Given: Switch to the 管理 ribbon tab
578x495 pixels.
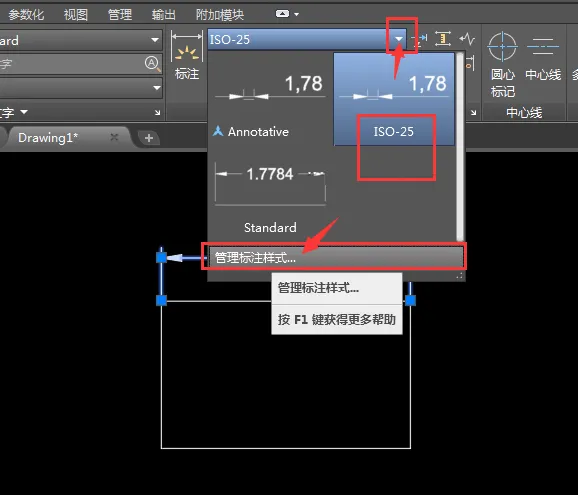Looking at the screenshot, I should point(120,15).
